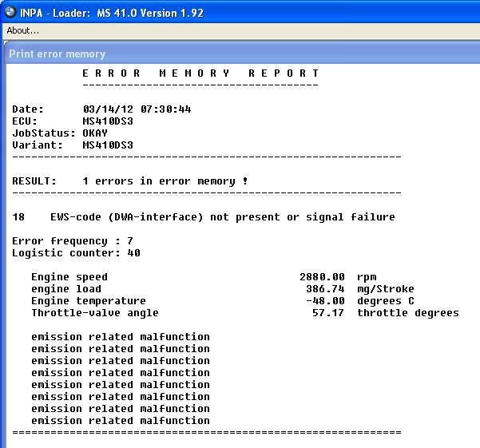Select the Engine speed label
This screenshot has height=448, width=480.
pyautogui.click(x=69, y=277)
